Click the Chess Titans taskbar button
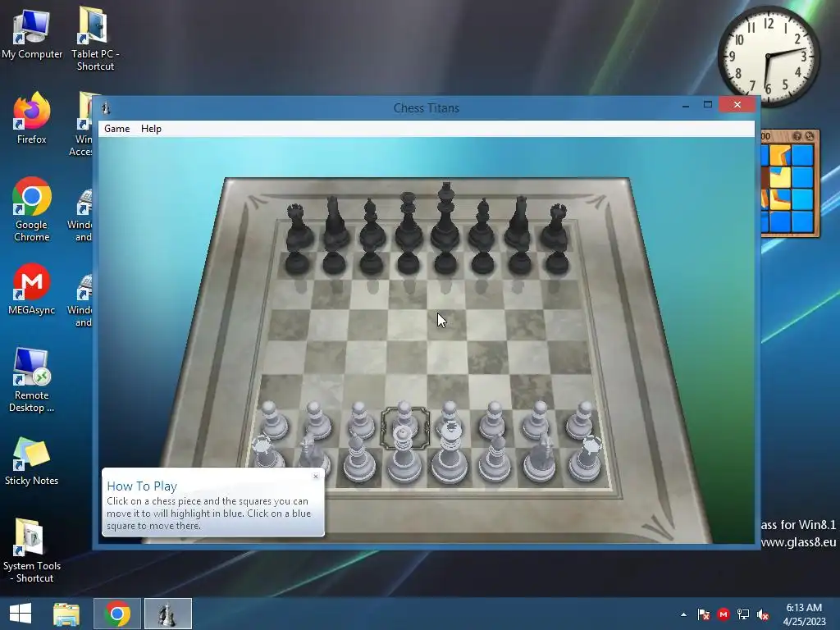This screenshot has width=840, height=630. [x=167, y=614]
